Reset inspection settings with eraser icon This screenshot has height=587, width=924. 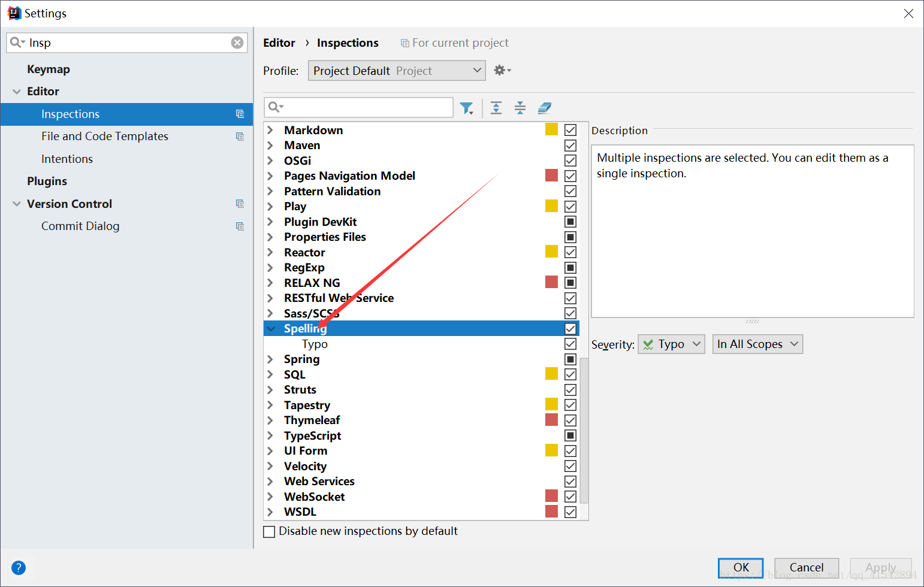(544, 108)
